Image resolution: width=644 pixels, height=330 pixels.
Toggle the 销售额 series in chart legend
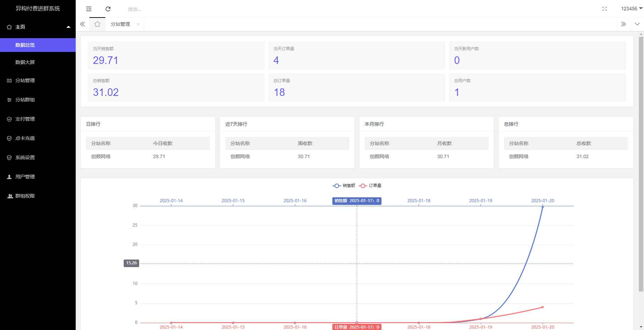coord(344,186)
